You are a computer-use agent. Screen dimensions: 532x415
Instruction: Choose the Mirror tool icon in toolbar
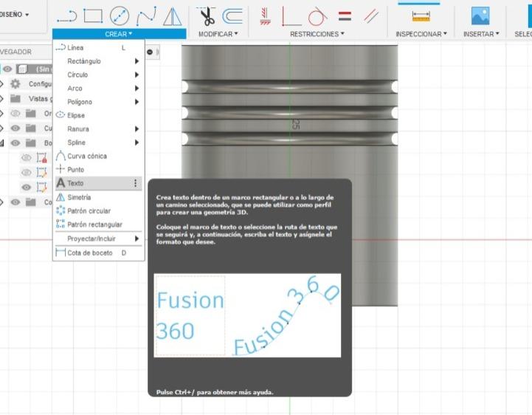[x=172, y=16]
